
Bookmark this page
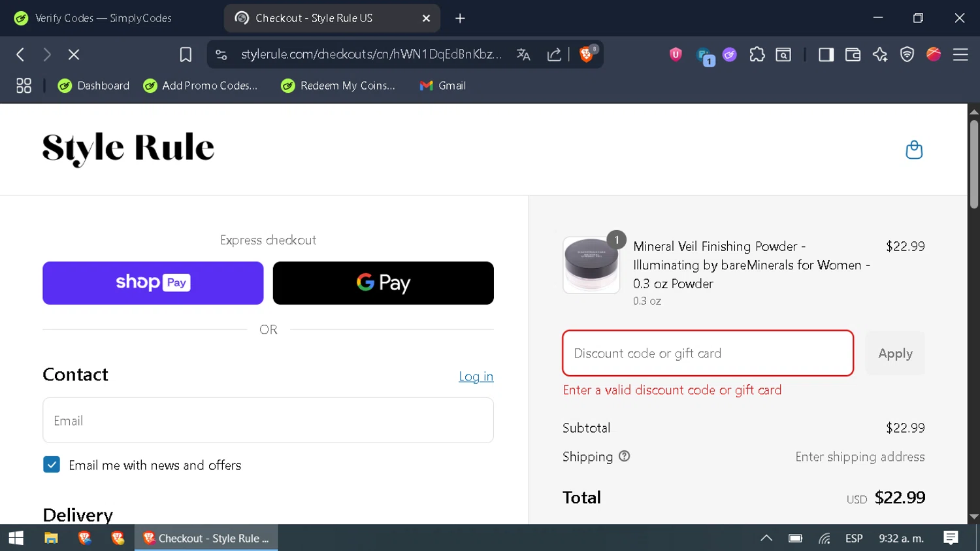pos(186,55)
